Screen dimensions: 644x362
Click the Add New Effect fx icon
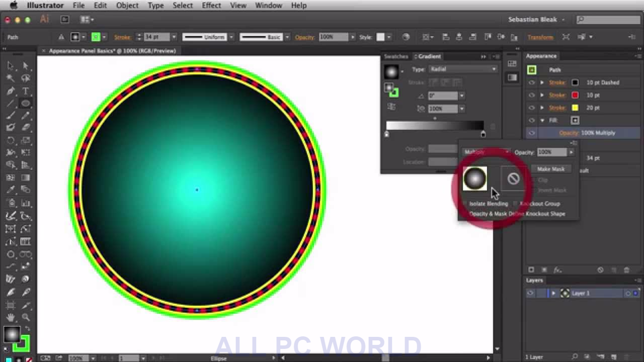tap(557, 270)
